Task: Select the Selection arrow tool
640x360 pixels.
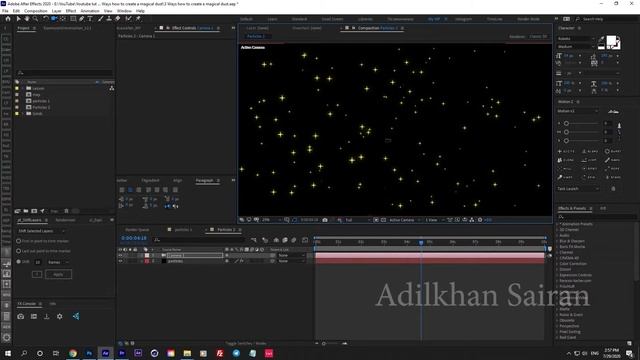Action: [x=18, y=19]
